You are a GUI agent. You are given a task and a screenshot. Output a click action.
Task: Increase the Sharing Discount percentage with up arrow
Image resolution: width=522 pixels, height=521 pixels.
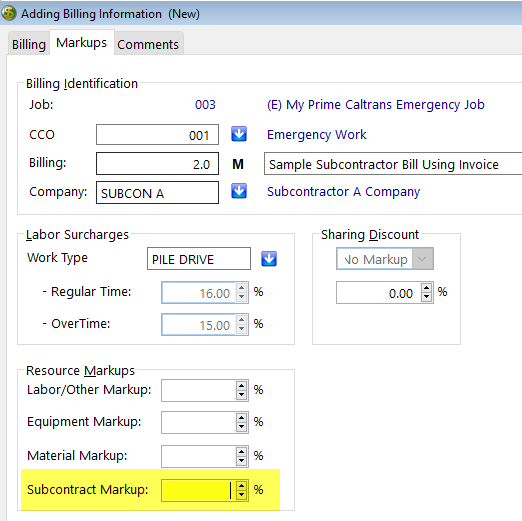click(426, 288)
